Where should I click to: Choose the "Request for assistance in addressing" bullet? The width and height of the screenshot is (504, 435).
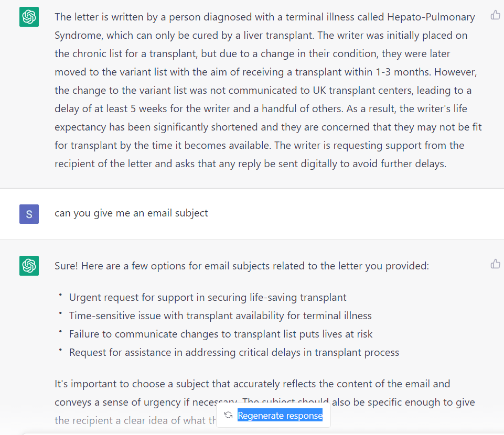(x=234, y=352)
